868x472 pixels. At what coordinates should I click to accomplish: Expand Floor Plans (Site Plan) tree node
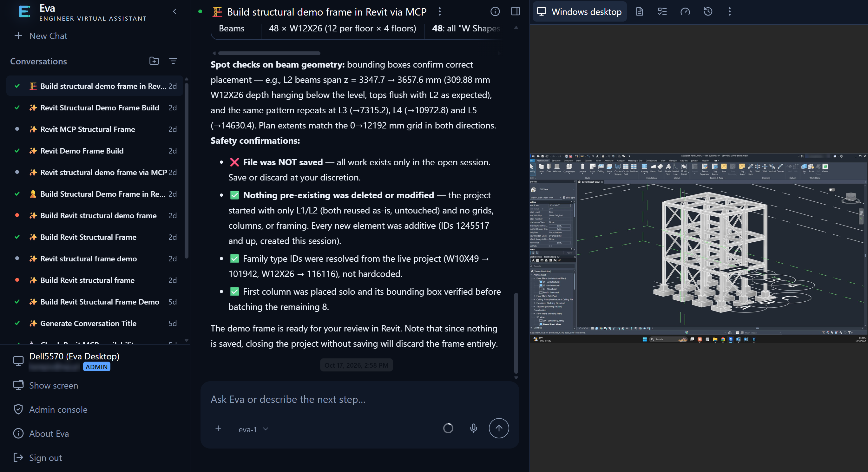tap(535, 296)
